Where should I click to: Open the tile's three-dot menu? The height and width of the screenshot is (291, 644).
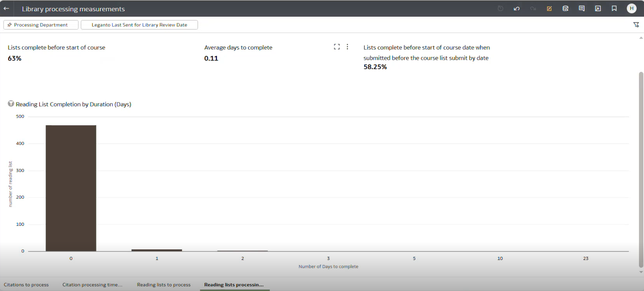(347, 47)
